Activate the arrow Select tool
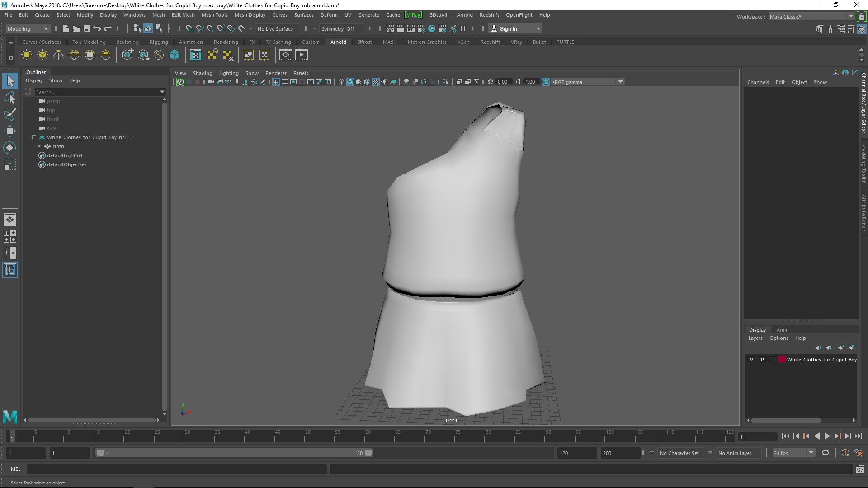Image resolution: width=868 pixels, height=488 pixels. pos(10,81)
